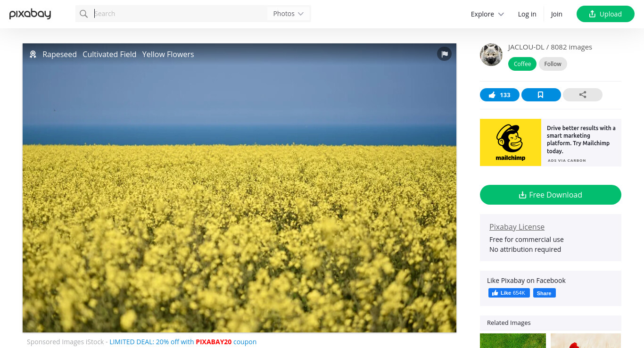Click the Related Images heading
Viewport: 644px width, 348px height.
point(509,323)
